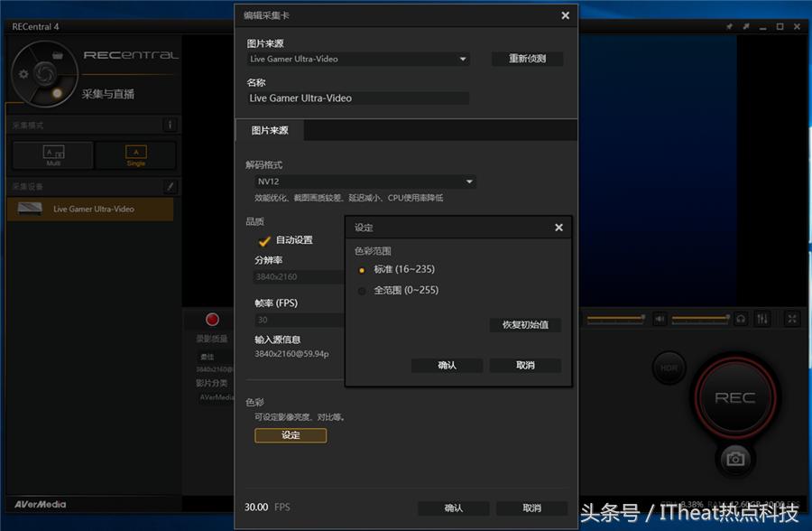Open the audio mixer sliders icon
812x531 pixels.
tap(762, 319)
